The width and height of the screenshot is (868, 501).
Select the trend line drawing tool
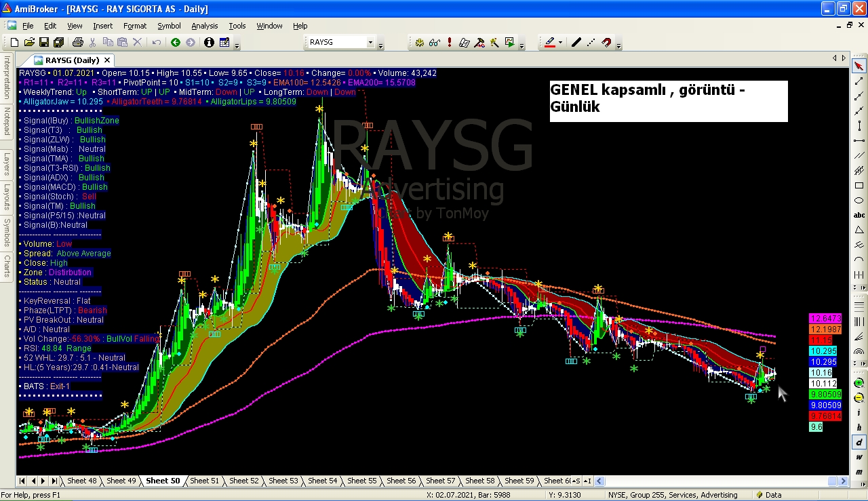(859, 81)
